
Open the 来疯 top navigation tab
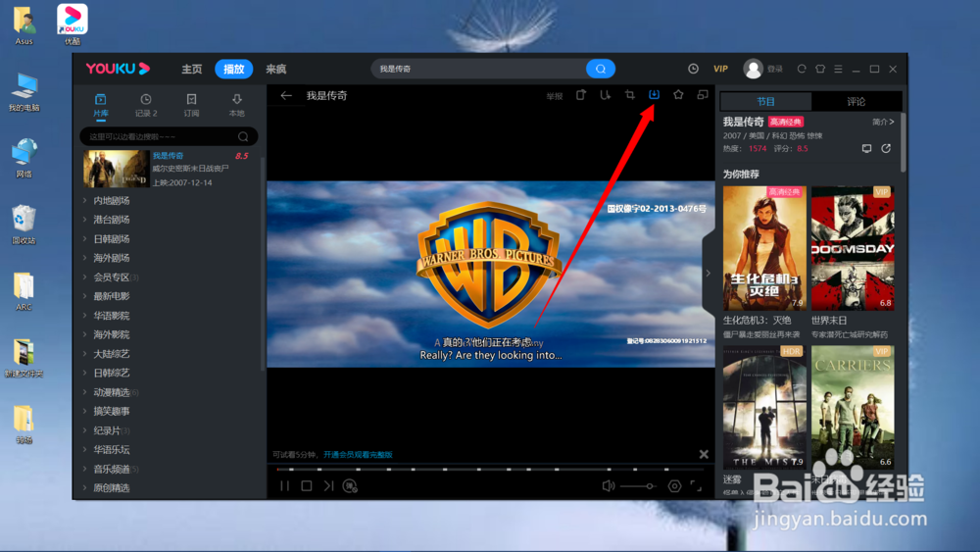[x=275, y=69]
